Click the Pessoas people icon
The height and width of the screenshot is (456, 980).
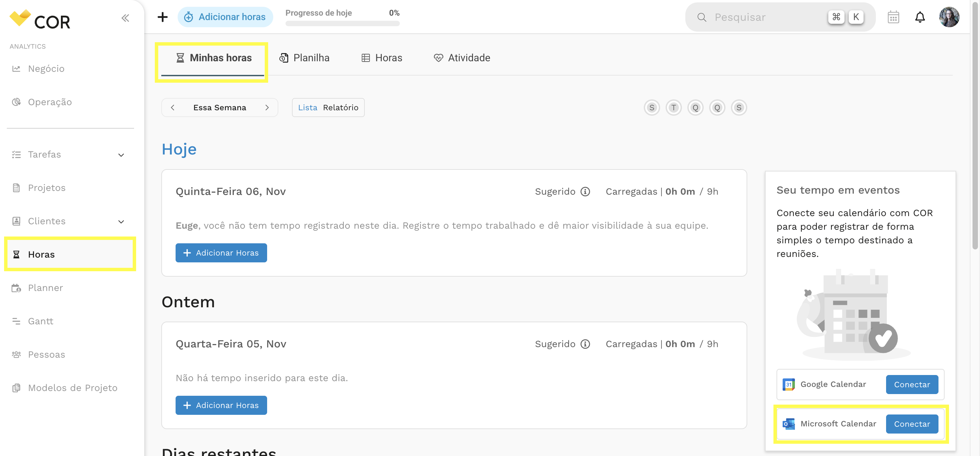coord(16,355)
